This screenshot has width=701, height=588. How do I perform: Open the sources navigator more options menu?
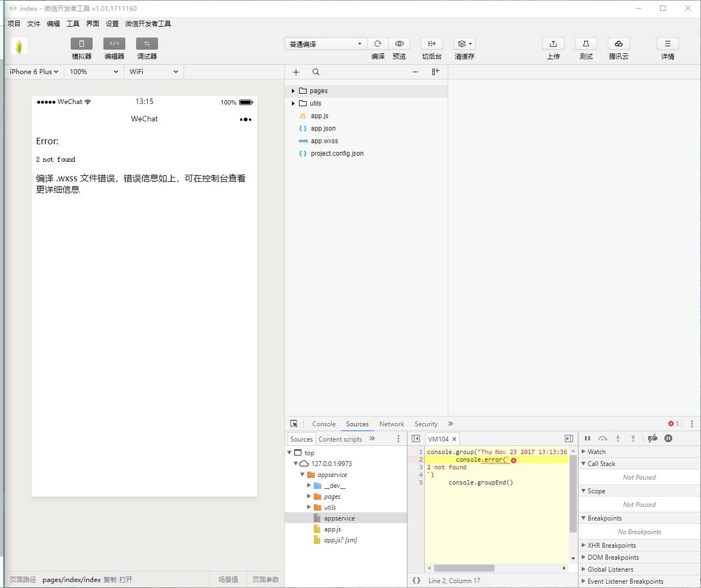pyautogui.click(x=398, y=439)
